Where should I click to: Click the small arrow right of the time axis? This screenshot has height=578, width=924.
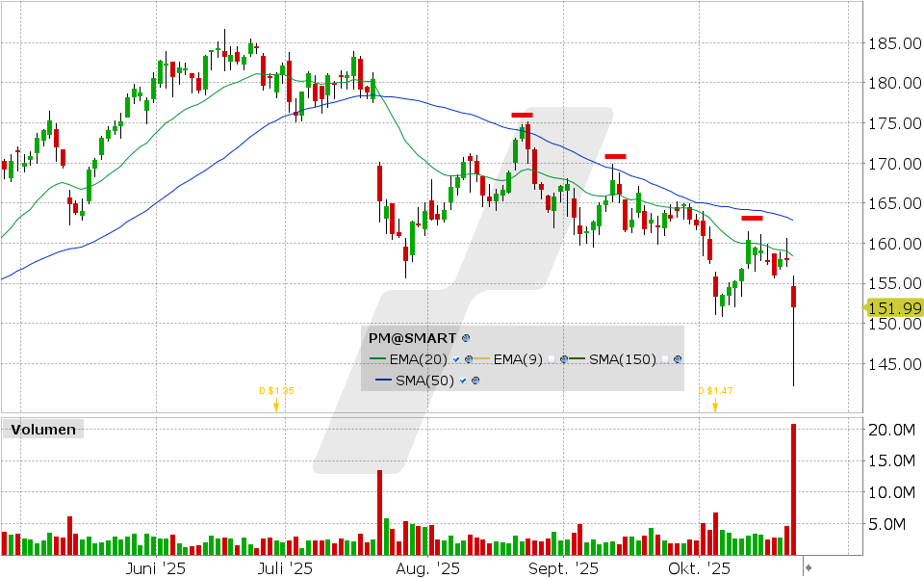(808, 567)
